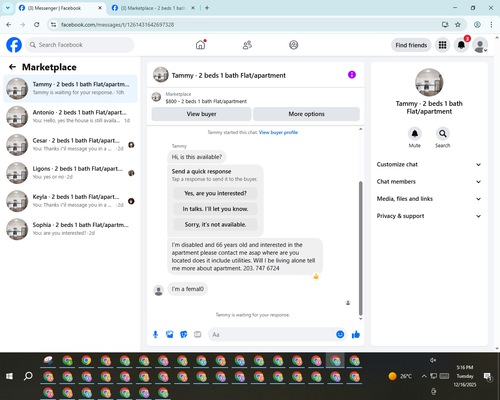The width and height of the screenshot is (500, 400).
Task: Open the Friends icon in top navigation
Action: point(247,45)
